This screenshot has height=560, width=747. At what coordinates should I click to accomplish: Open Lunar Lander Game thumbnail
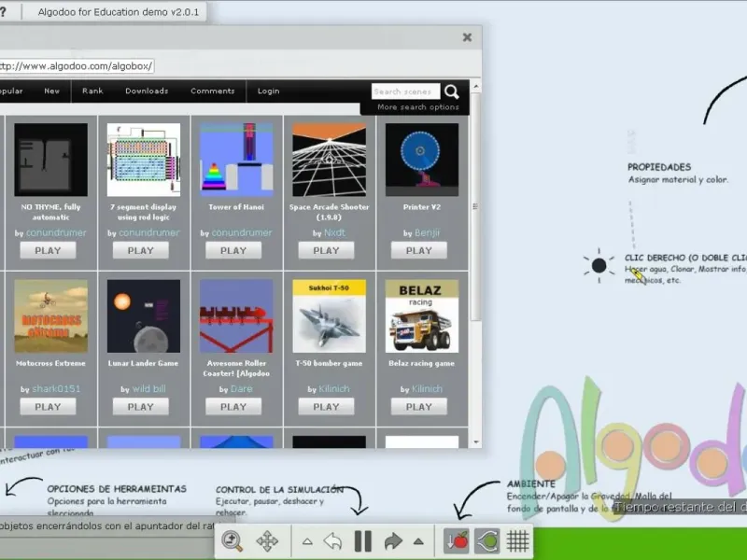click(144, 316)
